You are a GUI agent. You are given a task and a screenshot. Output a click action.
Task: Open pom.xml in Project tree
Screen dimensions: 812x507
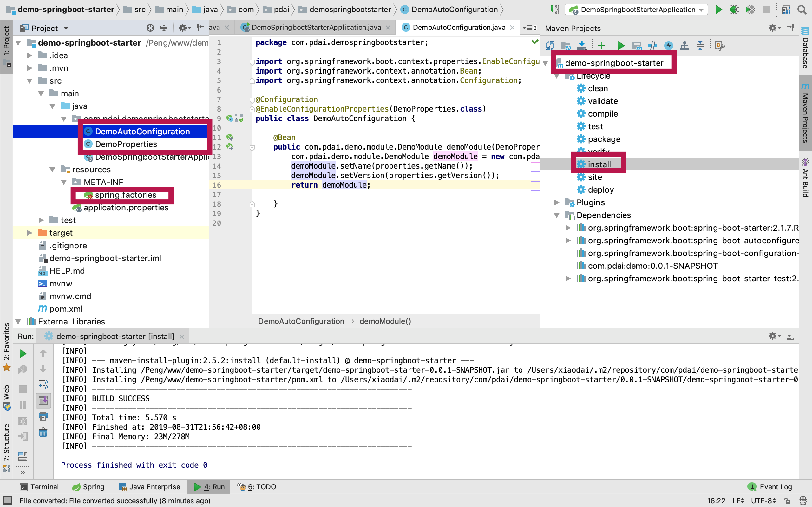pos(66,309)
